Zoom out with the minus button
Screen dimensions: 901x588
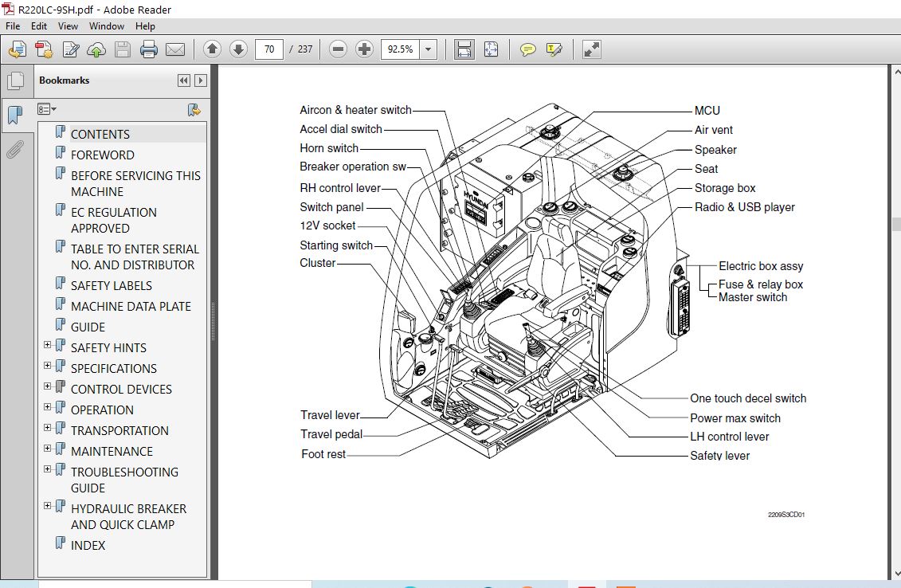pos(339,49)
